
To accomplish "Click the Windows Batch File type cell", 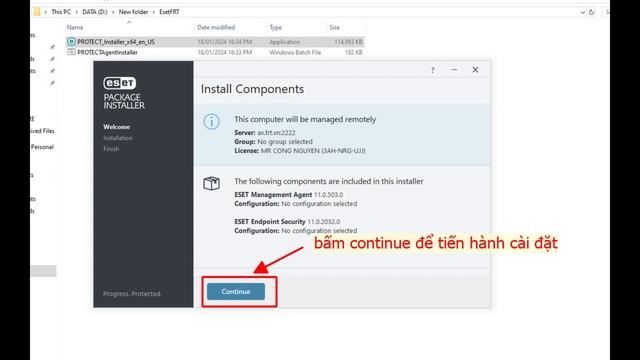I will [x=295, y=52].
